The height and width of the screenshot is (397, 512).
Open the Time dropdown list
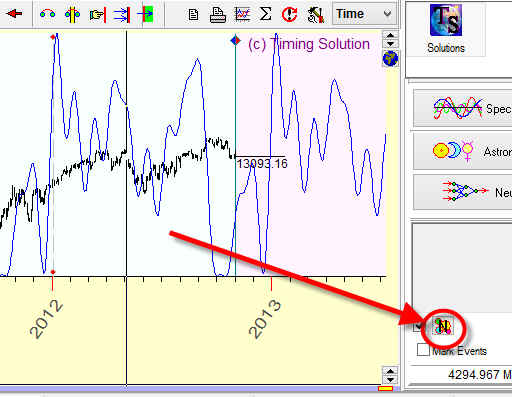pyautogui.click(x=365, y=14)
